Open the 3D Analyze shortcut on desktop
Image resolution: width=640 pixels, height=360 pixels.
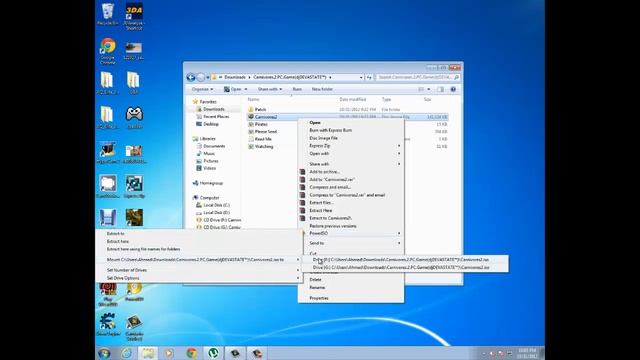134,16
